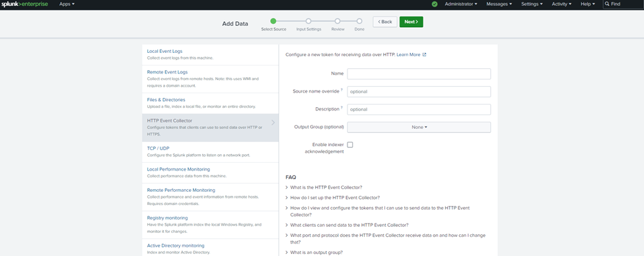Click the Select Source step circle
This screenshot has height=256, width=644.
[273, 21]
